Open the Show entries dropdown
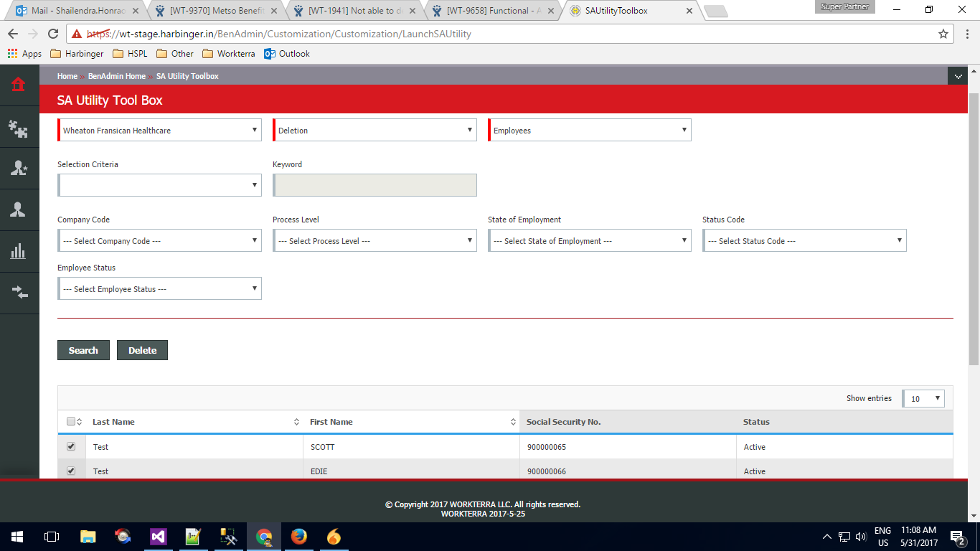The image size is (980, 551). (923, 399)
